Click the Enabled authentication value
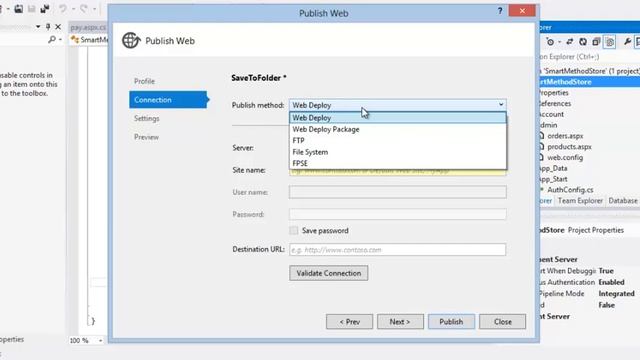This screenshot has height=360, width=640. (x=611, y=282)
